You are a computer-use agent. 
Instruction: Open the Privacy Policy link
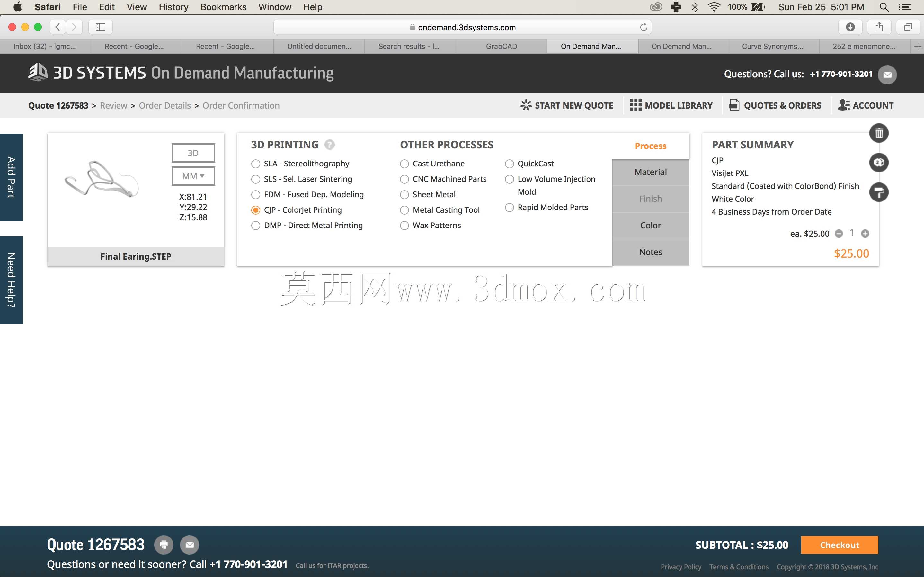(x=680, y=567)
